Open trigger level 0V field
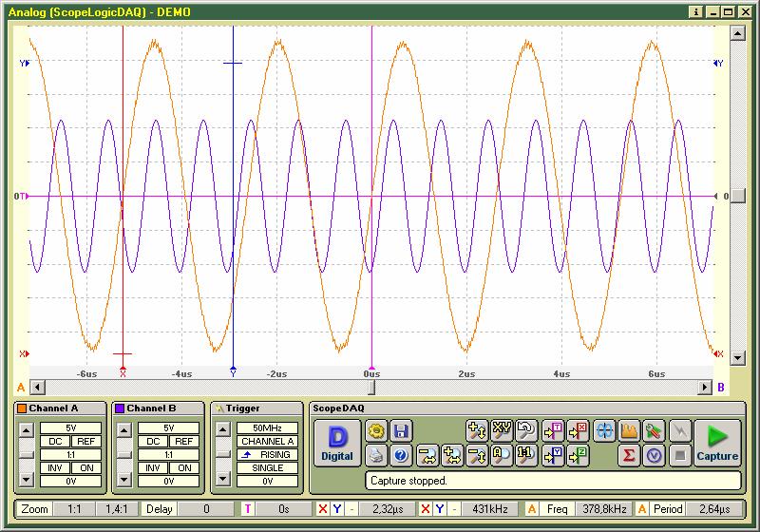Screen dimensions: 760x532 (x=267, y=481)
